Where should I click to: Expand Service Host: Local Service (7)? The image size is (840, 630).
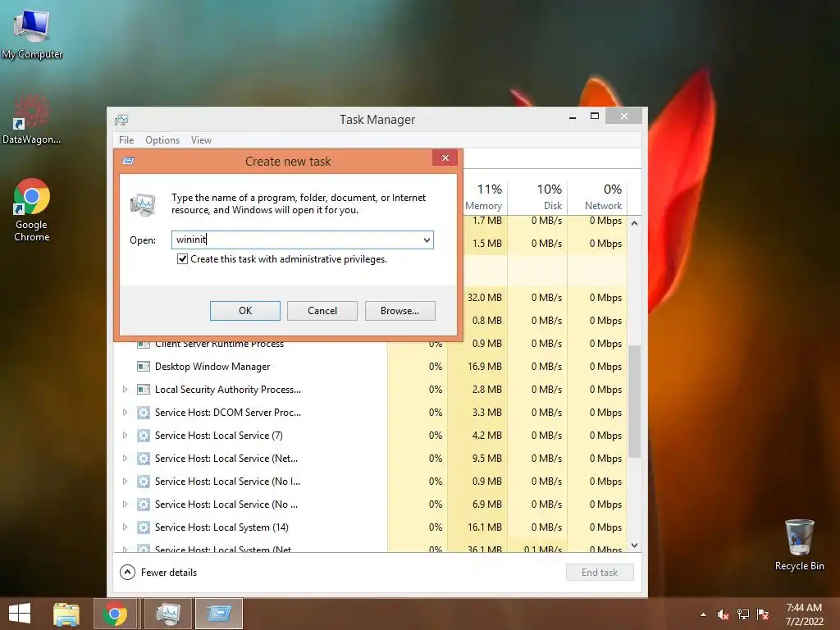pyautogui.click(x=125, y=436)
